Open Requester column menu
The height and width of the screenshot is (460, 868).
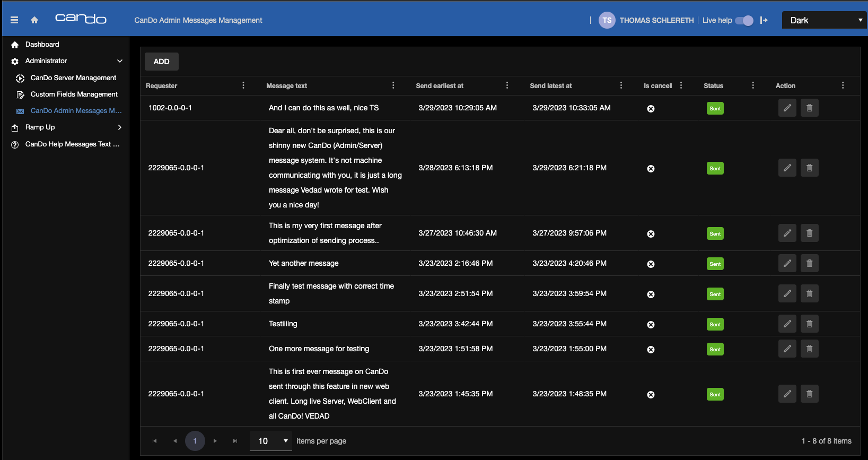(x=243, y=85)
